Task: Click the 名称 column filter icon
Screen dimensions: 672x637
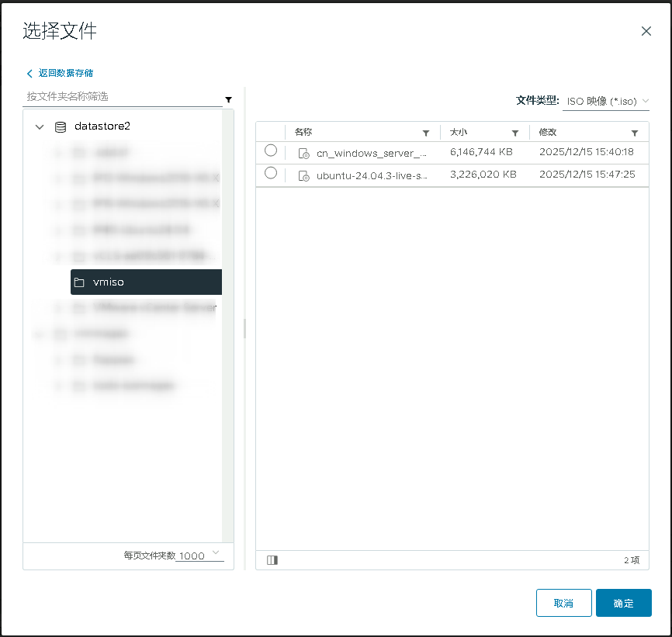Action: coord(425,133)
